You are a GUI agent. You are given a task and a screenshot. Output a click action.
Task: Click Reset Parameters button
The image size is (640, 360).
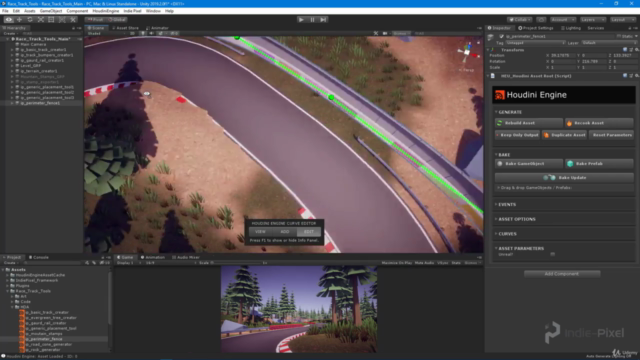coord(611,135)
